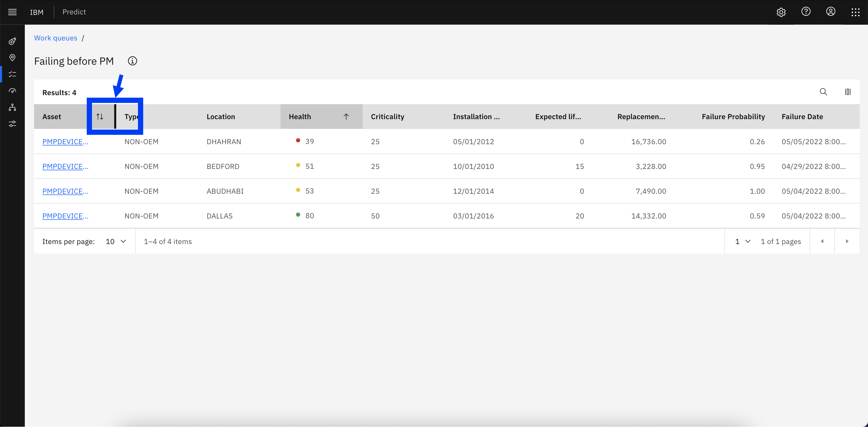Image resolution: width=868 pixels, height=427 pixels.
Task: Select installation date 03/01/2016
Action: point(473,216)
